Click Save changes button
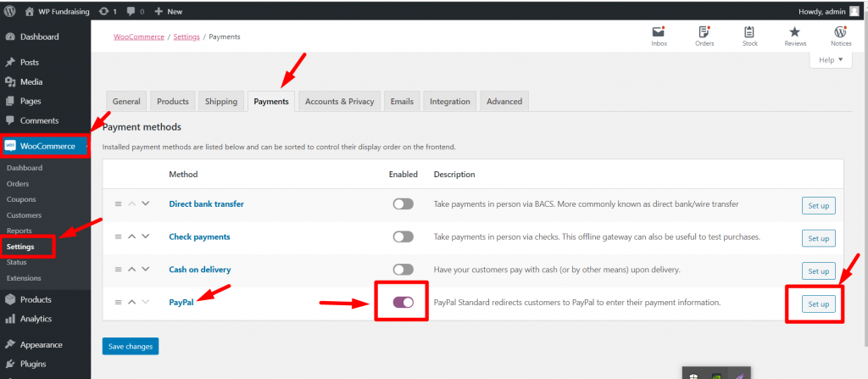The image size is (868, 379). click(x=131, y=346)
